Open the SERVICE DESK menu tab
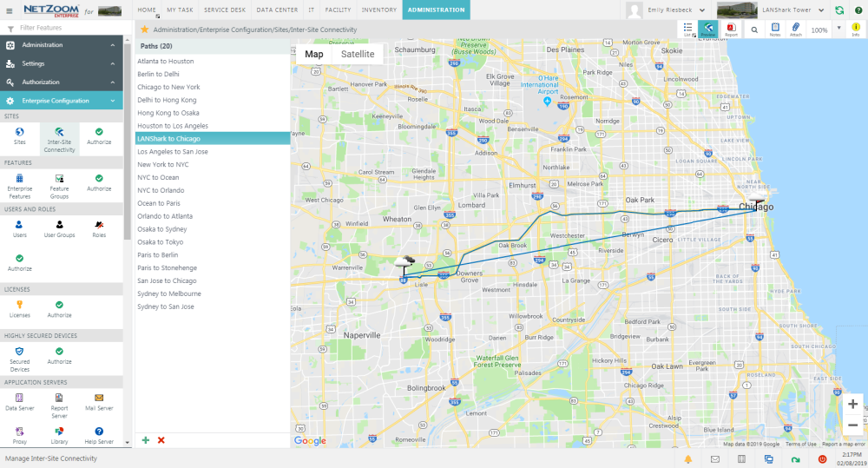 coord(225,10)
